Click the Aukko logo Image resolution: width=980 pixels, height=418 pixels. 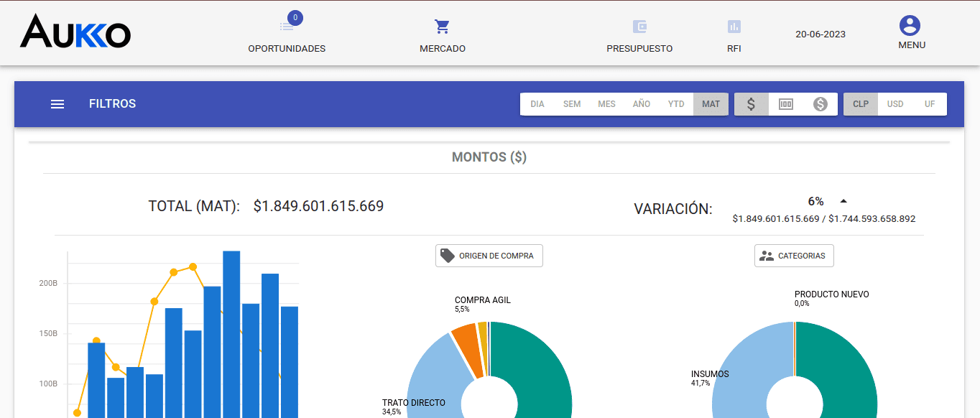[x=75, y=31]
